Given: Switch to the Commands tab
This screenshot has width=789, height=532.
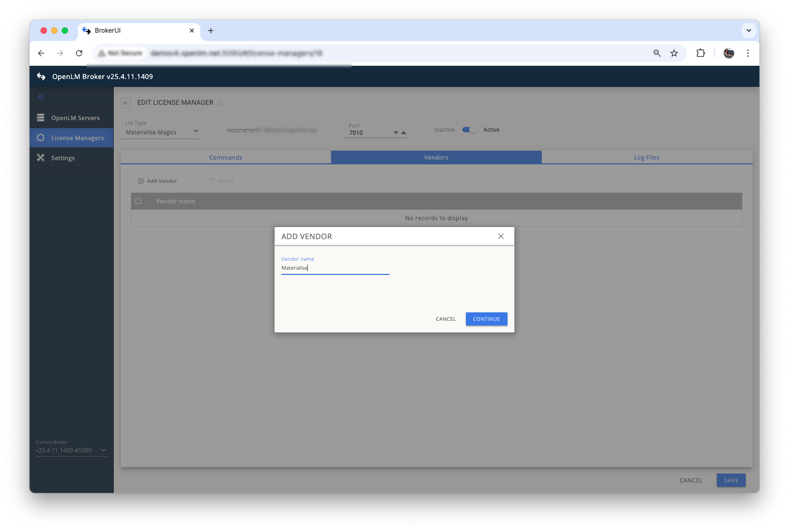Looking at the screenshot, I should (226, 157).
